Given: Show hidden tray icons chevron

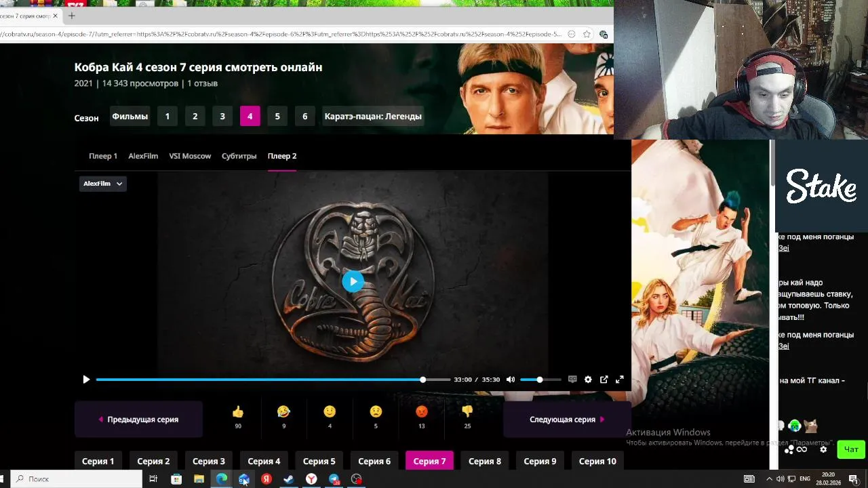Looking at the screenshot, I should coord(769,479).
